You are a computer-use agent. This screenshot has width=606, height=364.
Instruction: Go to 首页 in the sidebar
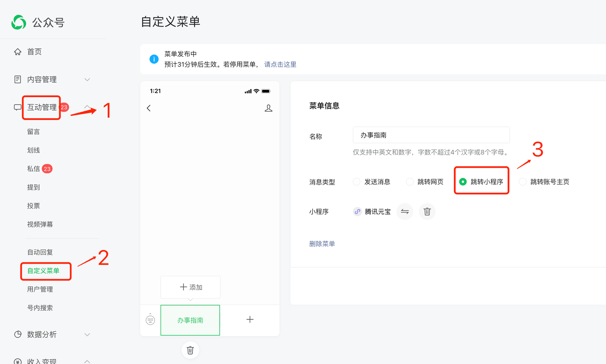tap(34, 52)
